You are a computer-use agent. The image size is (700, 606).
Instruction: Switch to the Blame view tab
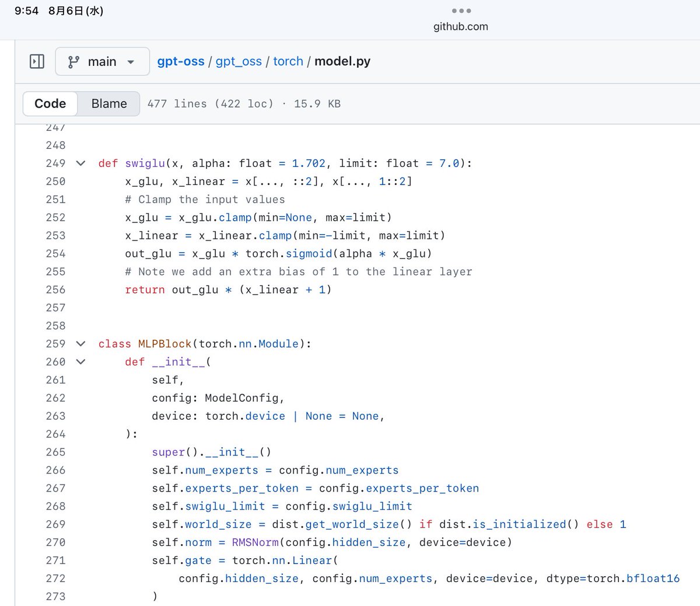pyautogui.click(x=109, y=103)
